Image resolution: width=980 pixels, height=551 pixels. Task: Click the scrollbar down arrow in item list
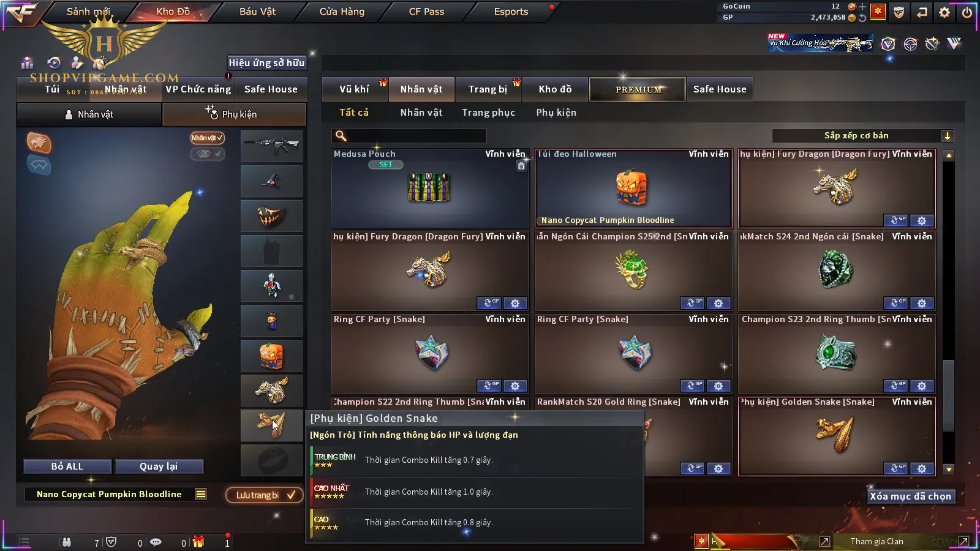pyautogui.click(x=949, y=470)
